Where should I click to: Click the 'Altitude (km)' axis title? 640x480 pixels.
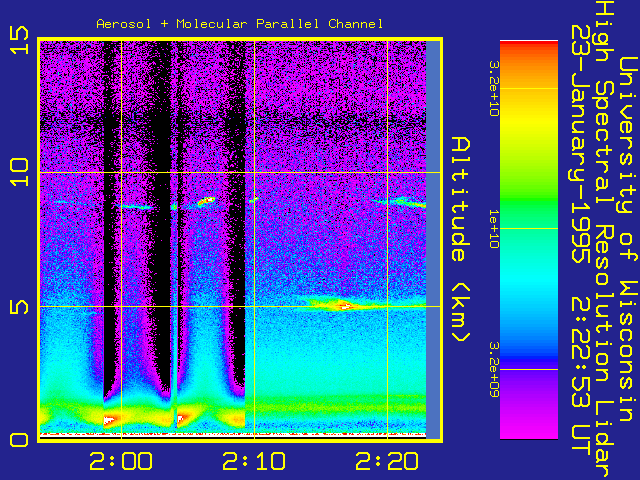(461, 240)
